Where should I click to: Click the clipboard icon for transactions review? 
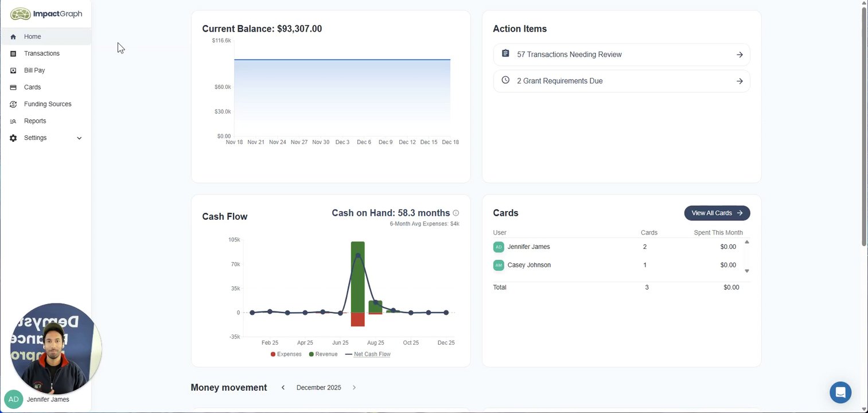coord(505,53)
